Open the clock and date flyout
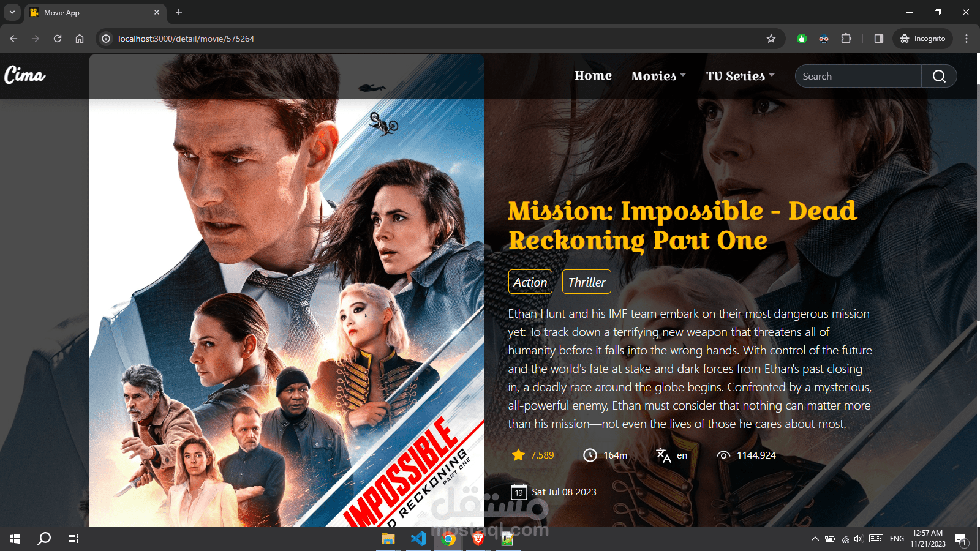Image resolution: width=980 pixels, height=551 pixels. (x=928, y=539)
